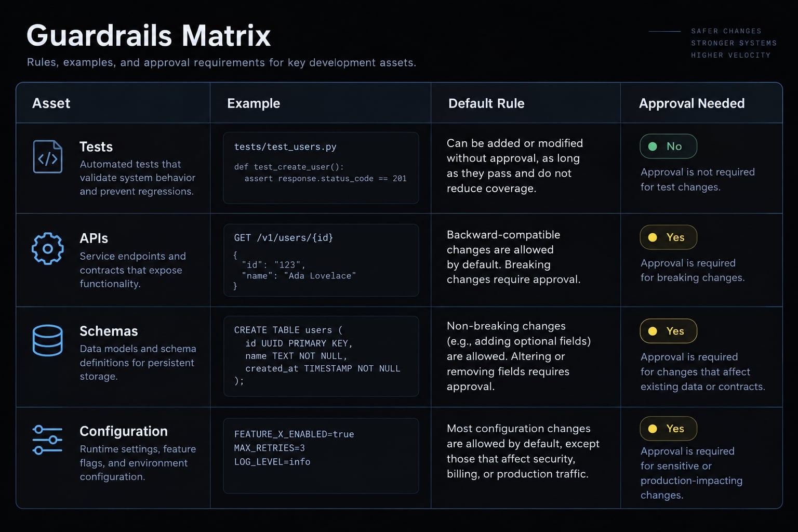Image resolution: width=798 pixels, height=532 pixels.
Task: Click the APIs gear icon
Action: coord(48,249)
